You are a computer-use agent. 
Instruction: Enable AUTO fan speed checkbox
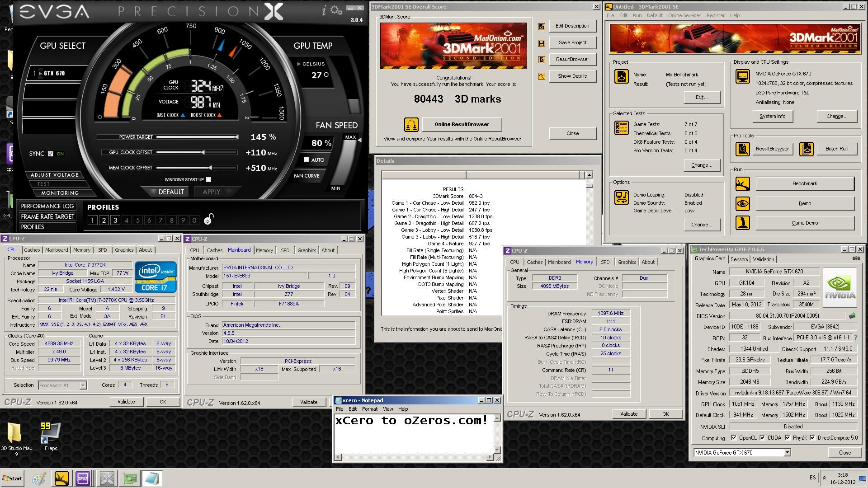[307, 160]
